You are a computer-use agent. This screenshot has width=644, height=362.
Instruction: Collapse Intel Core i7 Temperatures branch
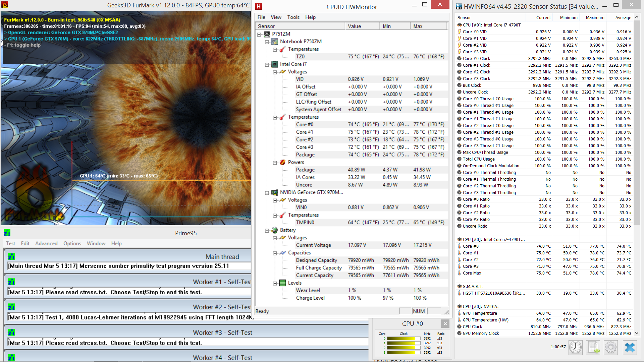(x=275, y=117)
